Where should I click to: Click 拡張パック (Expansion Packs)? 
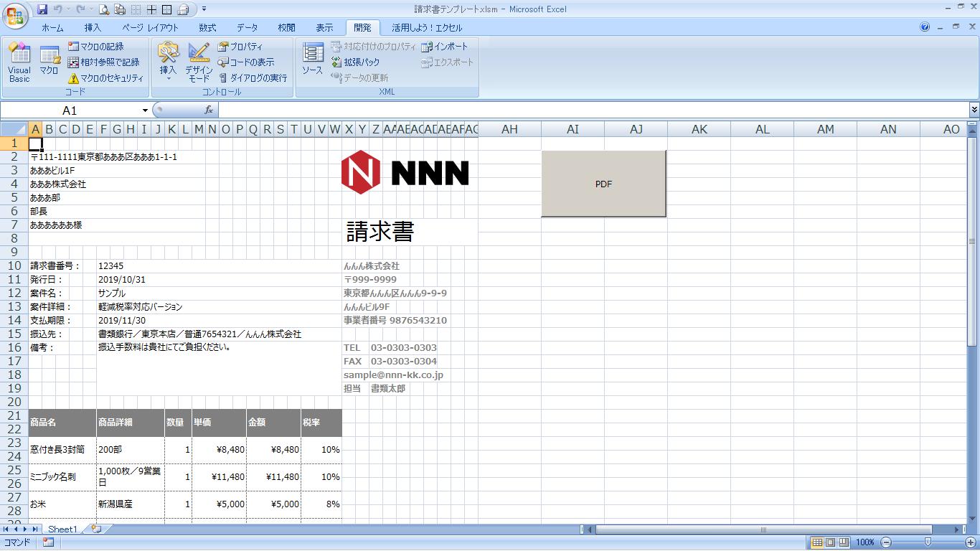click(355, 62)
